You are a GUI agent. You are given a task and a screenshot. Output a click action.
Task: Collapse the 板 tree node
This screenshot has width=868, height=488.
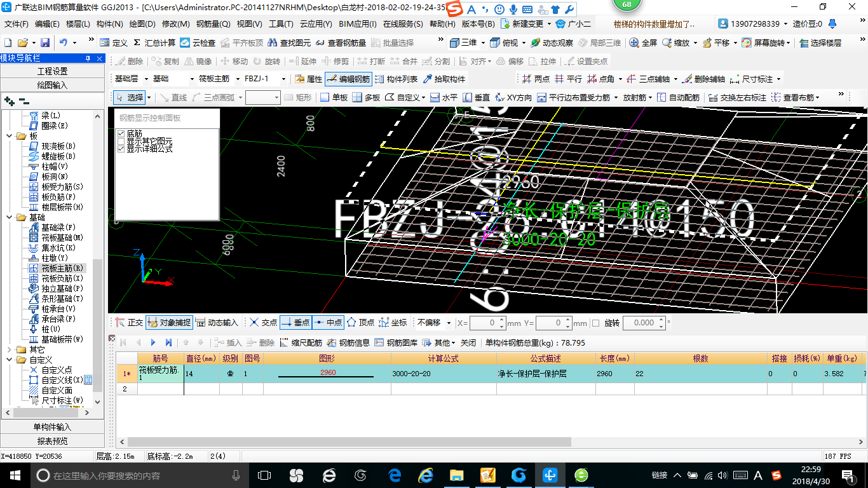[9, 136]
